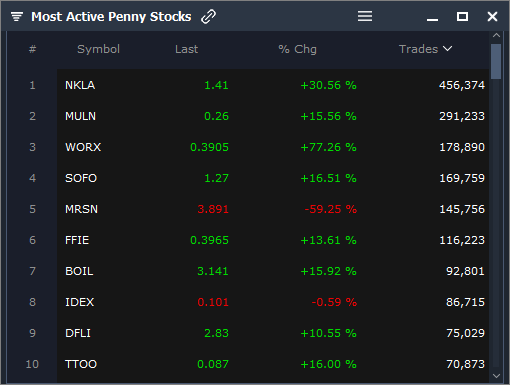Click MRSN last price 3.891
Viewport: 510px width, 385px height.
pyautogui.click(x=213, y=209)
